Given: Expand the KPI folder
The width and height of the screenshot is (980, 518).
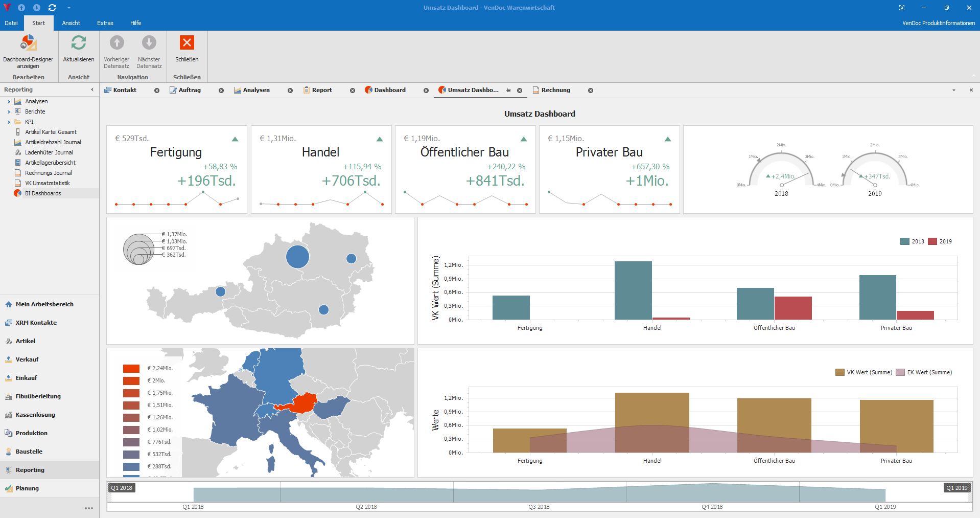Looking at the screenshot, I should coord(9,122).
